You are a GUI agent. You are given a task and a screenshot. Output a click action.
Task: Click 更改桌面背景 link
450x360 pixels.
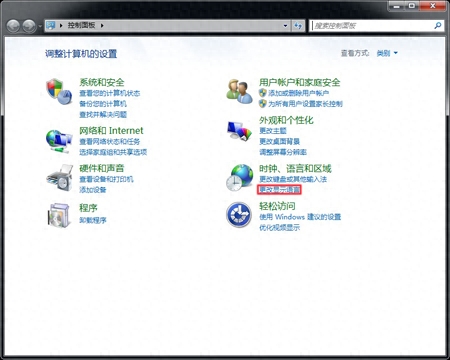pos(280,142)
